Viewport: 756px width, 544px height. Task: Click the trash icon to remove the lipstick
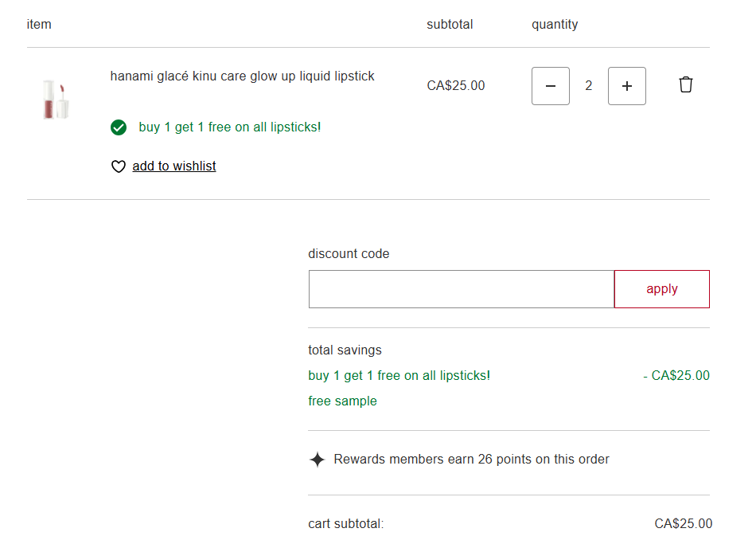pyautogui.click(x=685, y=85)
